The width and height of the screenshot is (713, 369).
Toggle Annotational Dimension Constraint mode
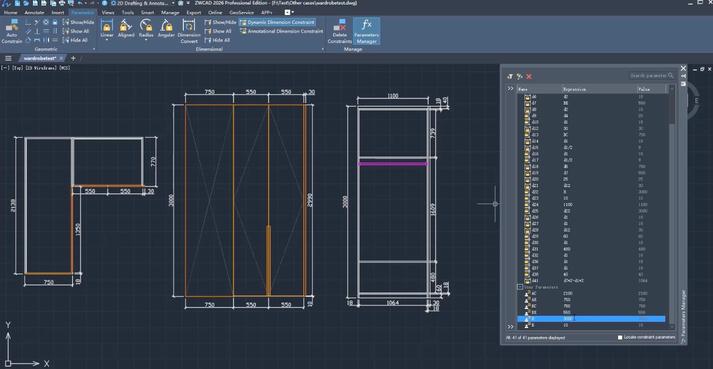pyautogui.click(x=281, y=31)
